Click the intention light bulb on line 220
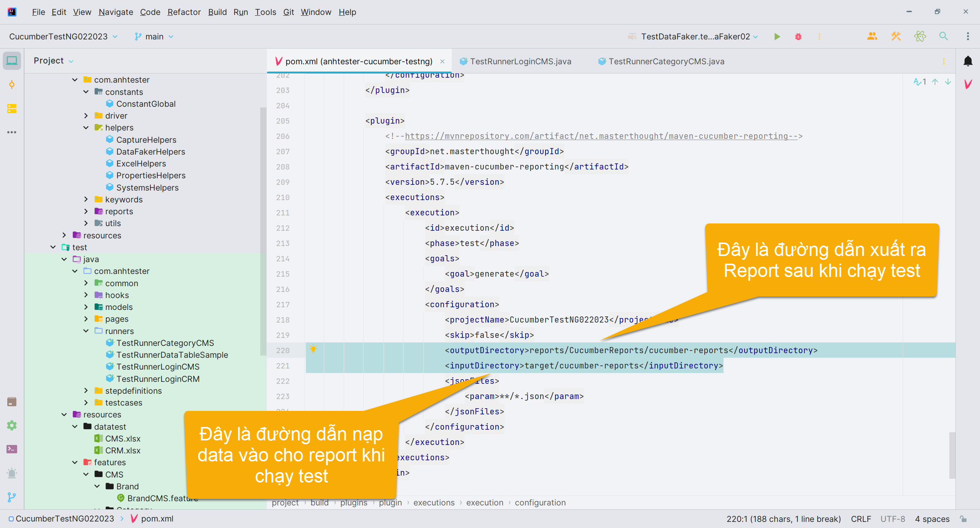Viewport: 980px width, 528px height. coord(313,349)
